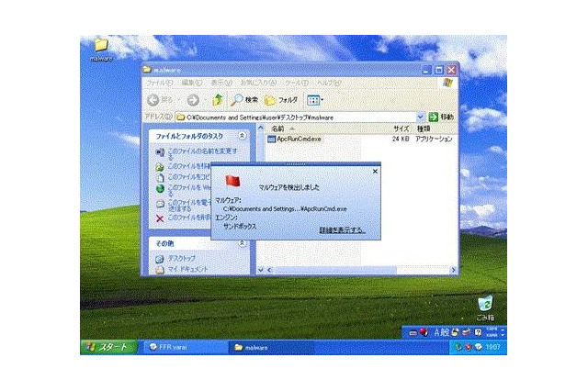The image size is (588, 391).
Task: Click the Forward arrow in Explorer toolbar
Action: (193, 100)
